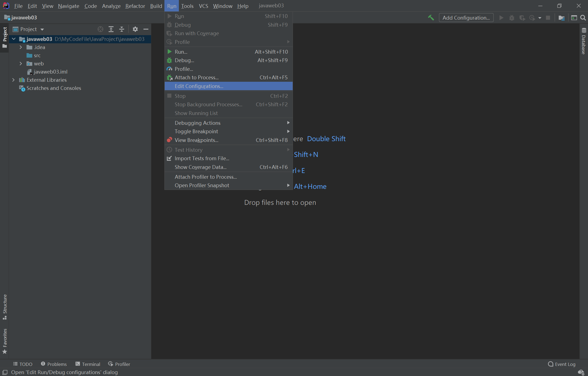Open the Database tool window on the right edge
Image resolution: width=588 pixels, height=376 pixels.
(584, 41)
